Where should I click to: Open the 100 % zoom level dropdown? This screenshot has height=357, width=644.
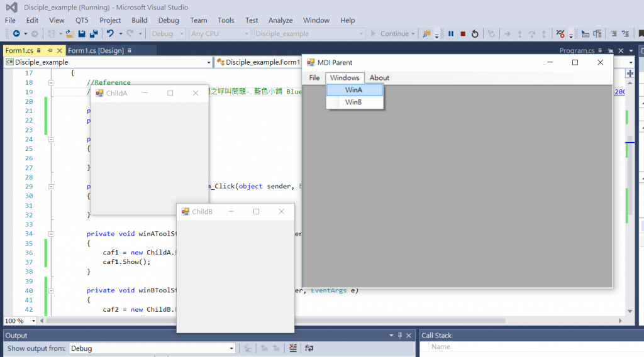point(20,321)
